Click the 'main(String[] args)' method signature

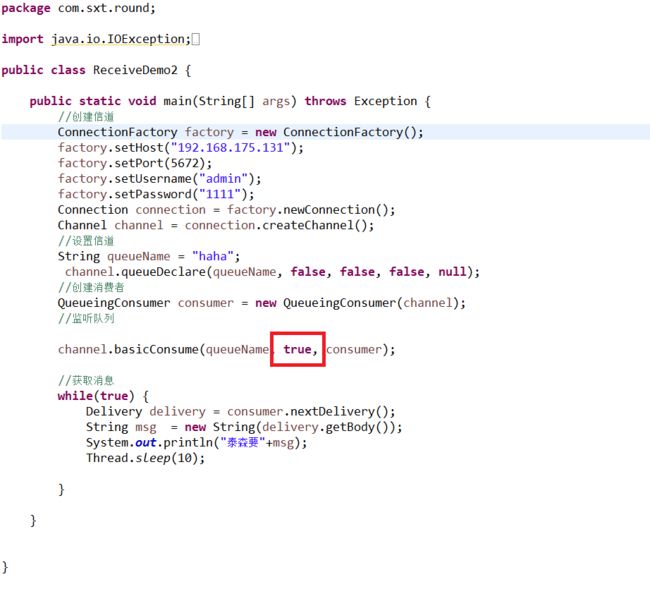(x=230, y=101)
